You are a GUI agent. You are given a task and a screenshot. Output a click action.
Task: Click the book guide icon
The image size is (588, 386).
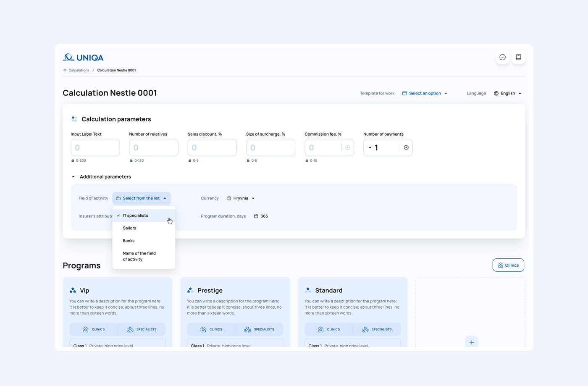coord(518,58)
